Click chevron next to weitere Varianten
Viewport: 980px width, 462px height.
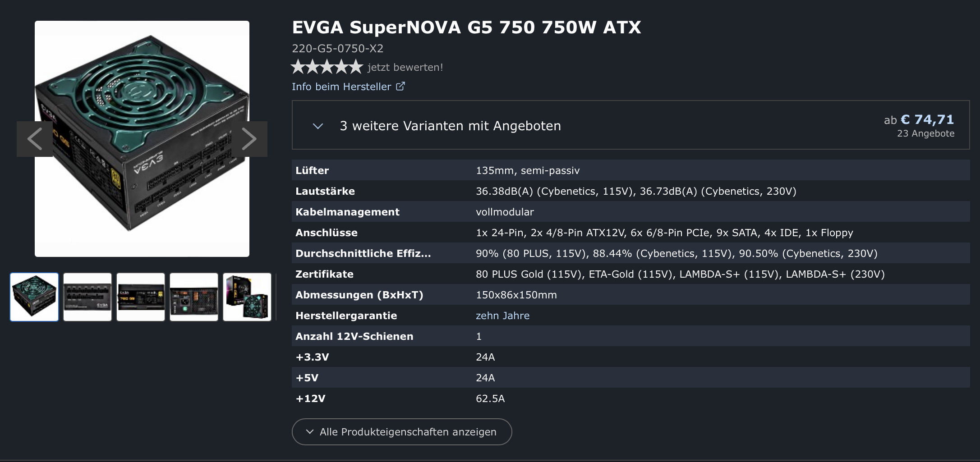tap(318, 126)
